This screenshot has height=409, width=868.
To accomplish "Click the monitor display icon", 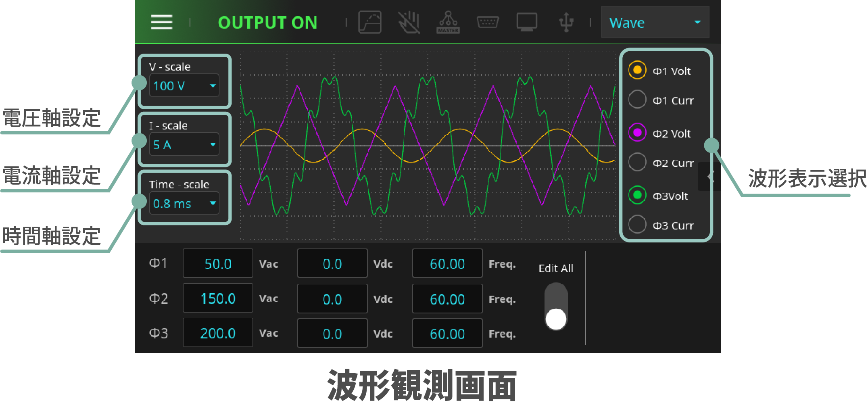I will pyautogui.click(x=526, y=22).
